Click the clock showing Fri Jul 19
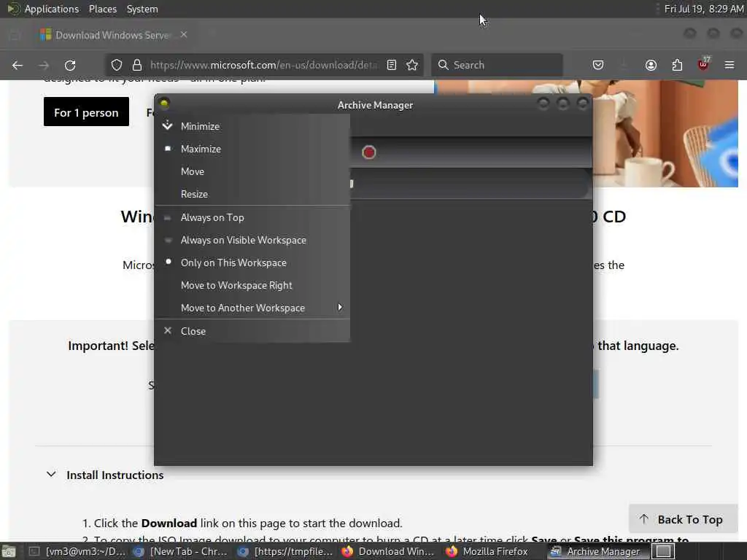747x560 pixels. (704, 9)
